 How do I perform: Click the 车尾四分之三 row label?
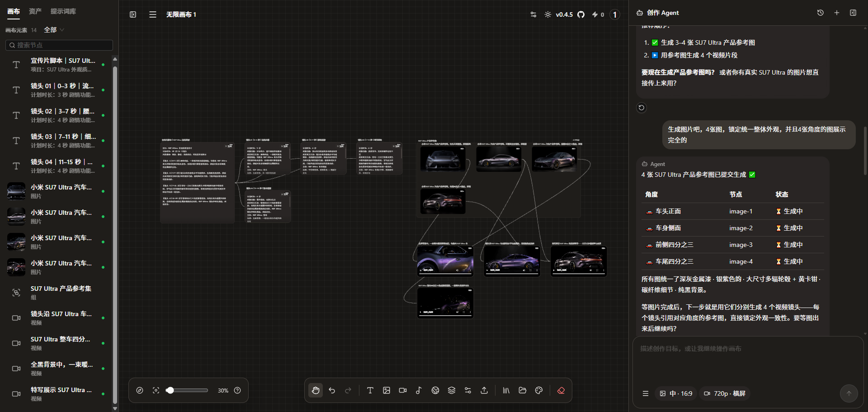tap(675, 261)
